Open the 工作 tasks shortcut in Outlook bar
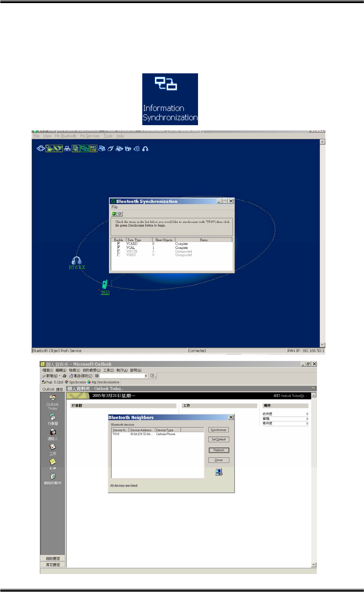Image resolution: width=364 pixels, height=592 pixels. pos(52,447)
